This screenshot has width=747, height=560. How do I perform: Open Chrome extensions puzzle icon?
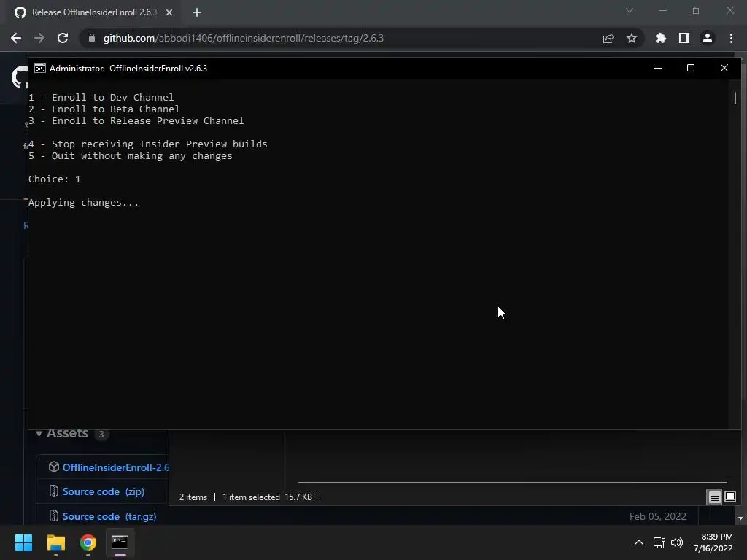(660, 38)
